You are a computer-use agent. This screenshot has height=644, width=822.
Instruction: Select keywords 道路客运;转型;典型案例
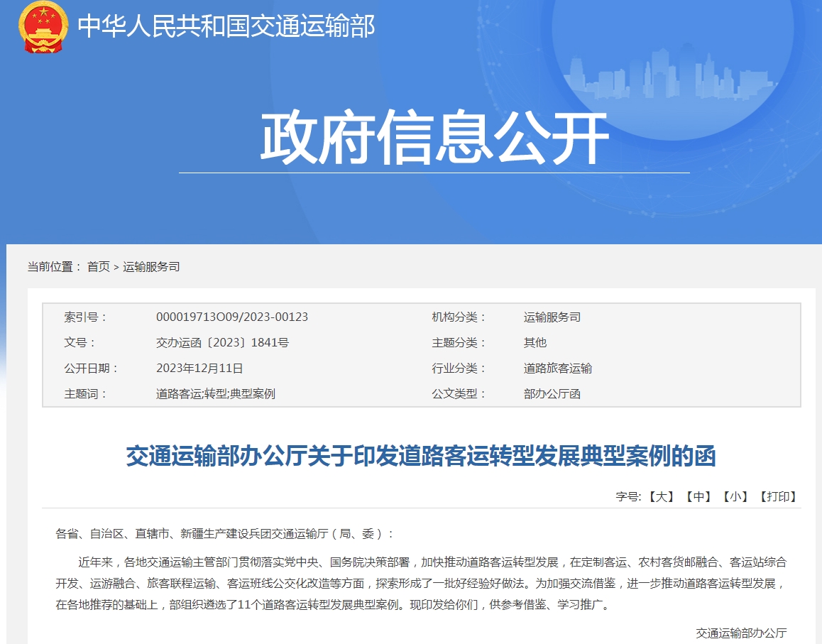point(216,393)
